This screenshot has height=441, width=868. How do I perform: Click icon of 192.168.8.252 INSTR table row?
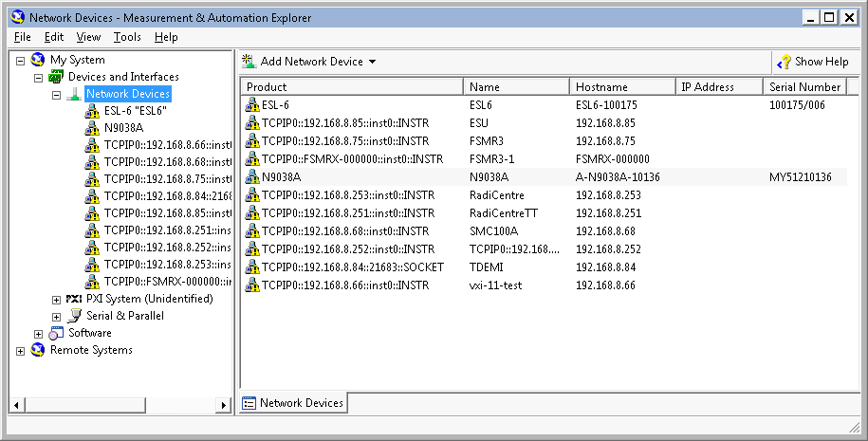(252, 249)
